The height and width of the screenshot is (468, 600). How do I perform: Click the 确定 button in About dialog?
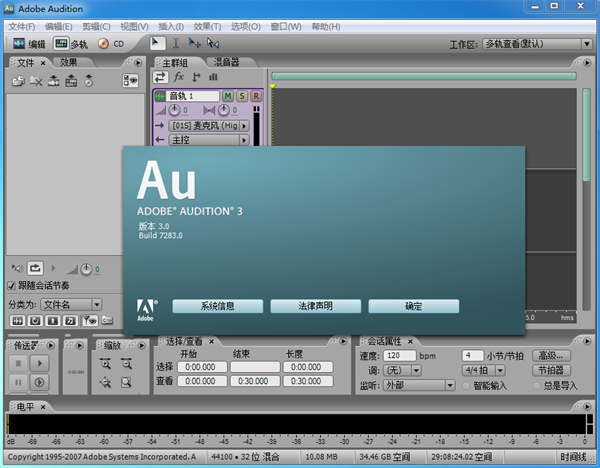coord(414,306)
